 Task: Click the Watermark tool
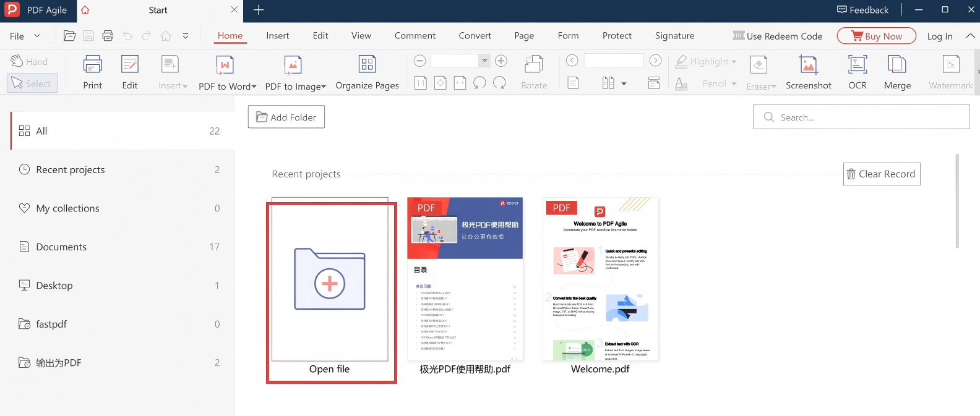951,72
